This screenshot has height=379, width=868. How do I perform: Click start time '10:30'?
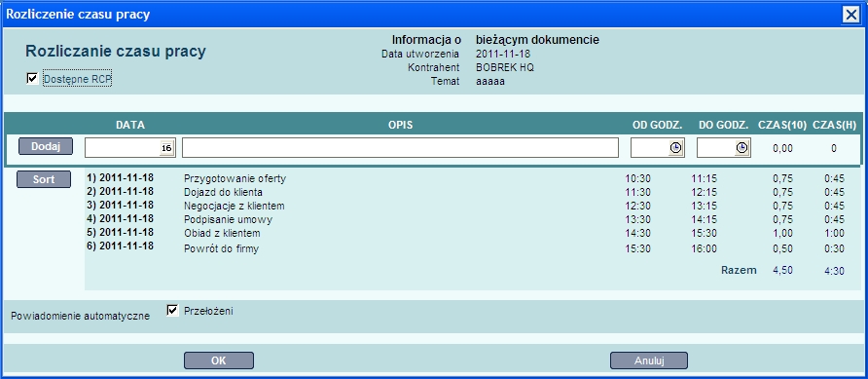point(637,178)
